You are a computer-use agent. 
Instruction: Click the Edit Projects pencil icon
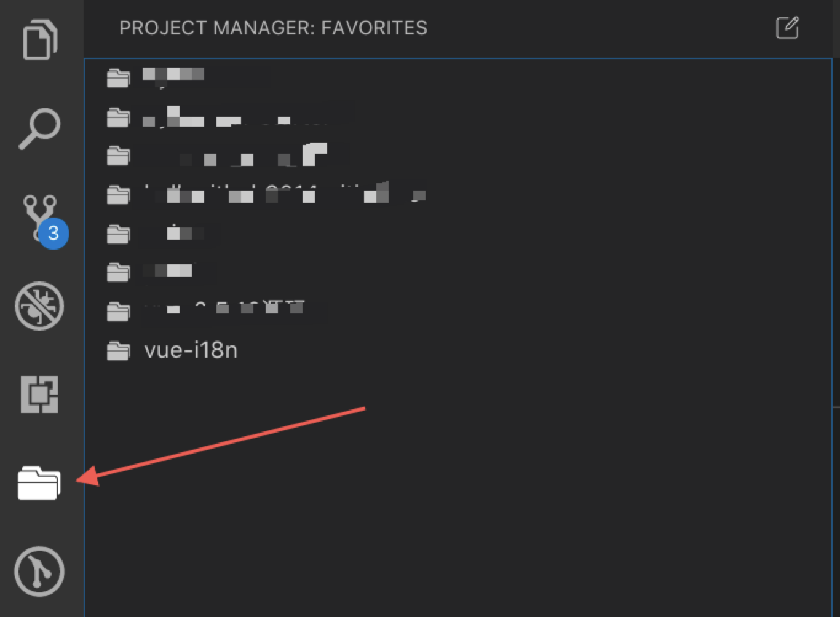(x=787, y=28)
